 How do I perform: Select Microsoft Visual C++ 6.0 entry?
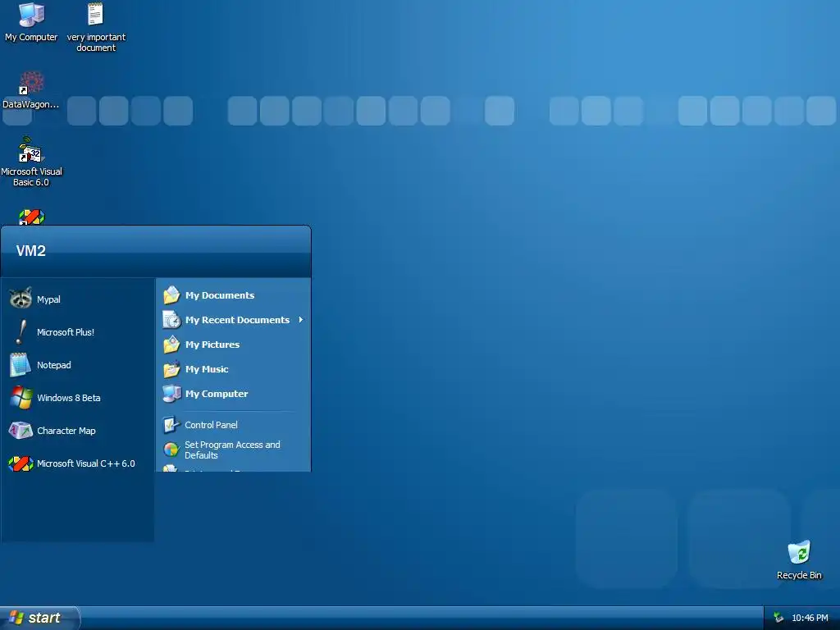click(x=78, y=463)
